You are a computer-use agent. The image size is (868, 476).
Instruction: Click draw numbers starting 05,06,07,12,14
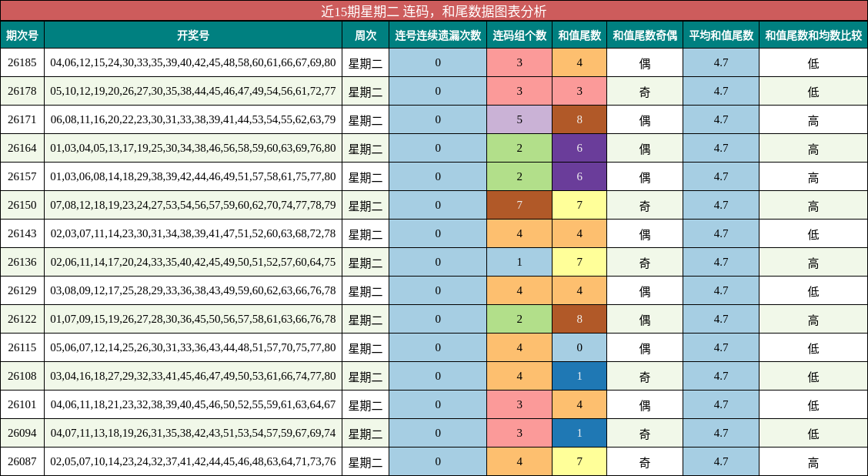point(193,348)
